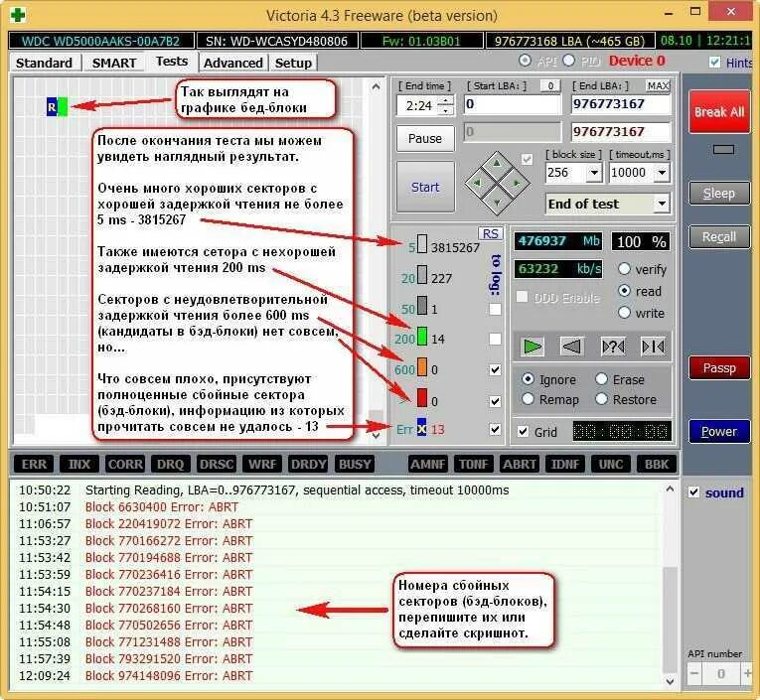The image size is (760, 700).
Task: Switch to the Standard tab
Action: pos(44,63)
